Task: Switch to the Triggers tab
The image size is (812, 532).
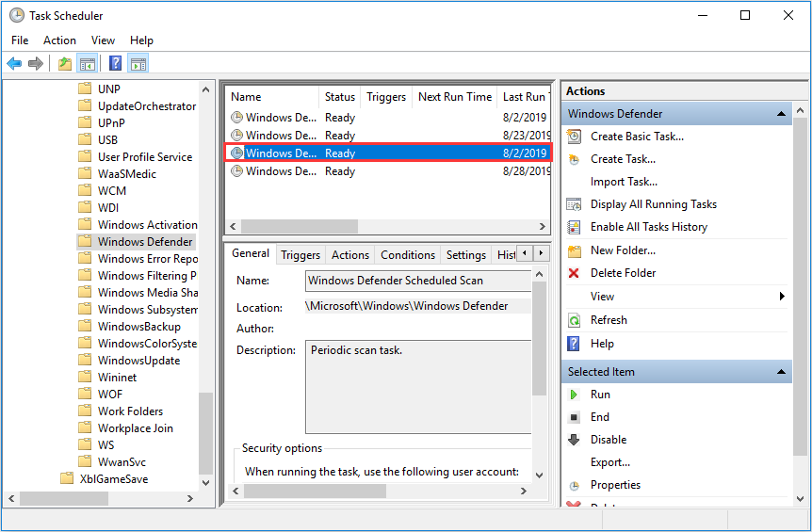Action: [300, 255]
